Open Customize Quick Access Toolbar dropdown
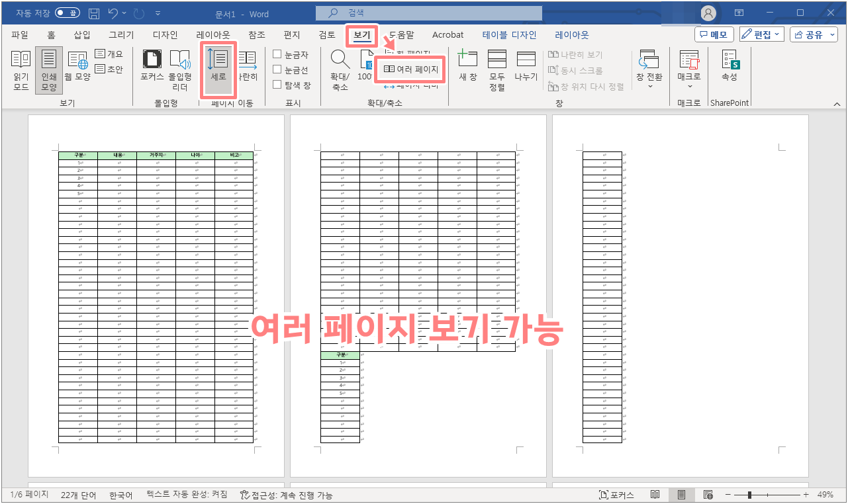 [x=158, y=13]
